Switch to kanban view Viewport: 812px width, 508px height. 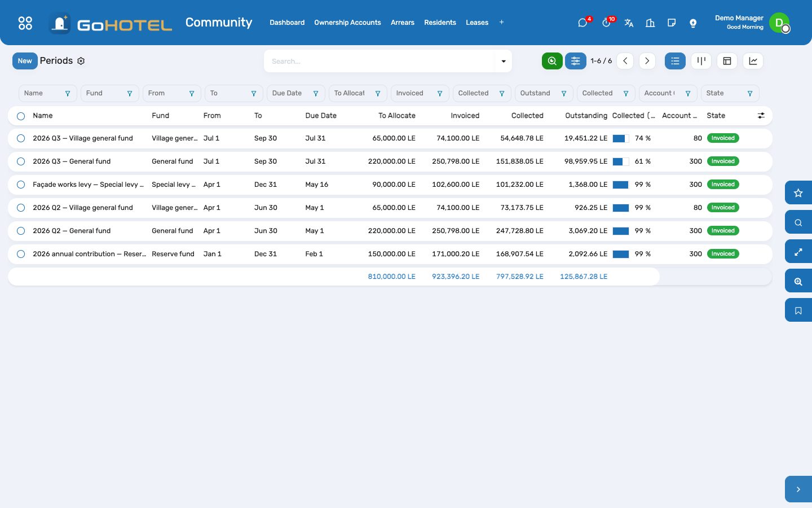(x=701, y=61)
